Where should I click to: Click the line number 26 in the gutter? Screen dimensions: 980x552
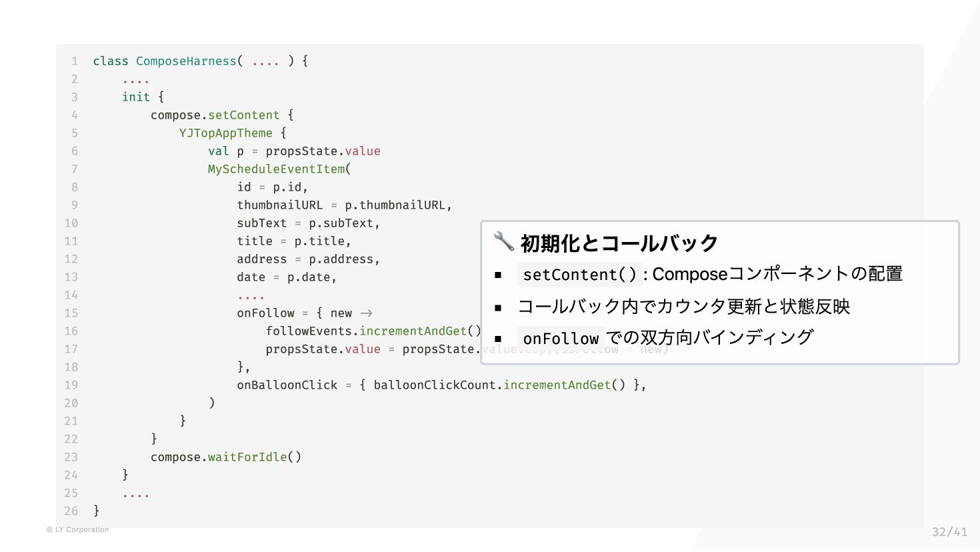click(71, 511)
